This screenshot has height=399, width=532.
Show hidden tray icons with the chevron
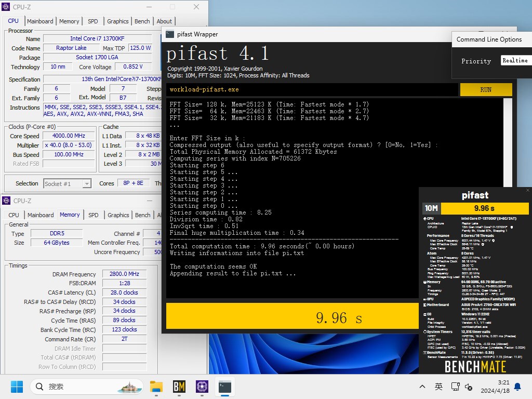point(422,387)
